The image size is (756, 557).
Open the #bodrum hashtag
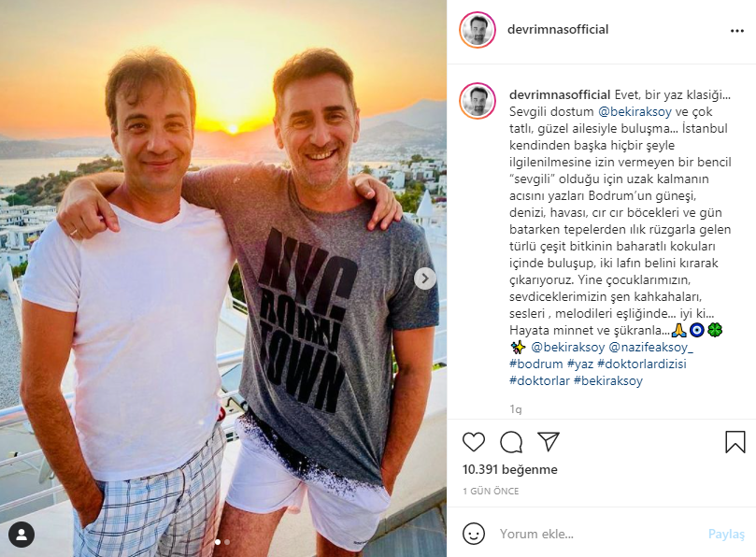(x=536, y=364)
